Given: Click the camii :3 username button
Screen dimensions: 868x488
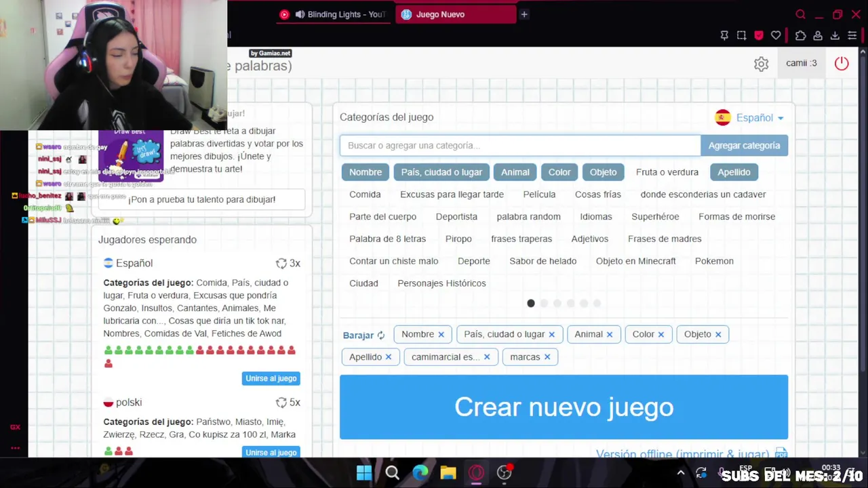Looking at the screenshot, I should click(801, 64).
